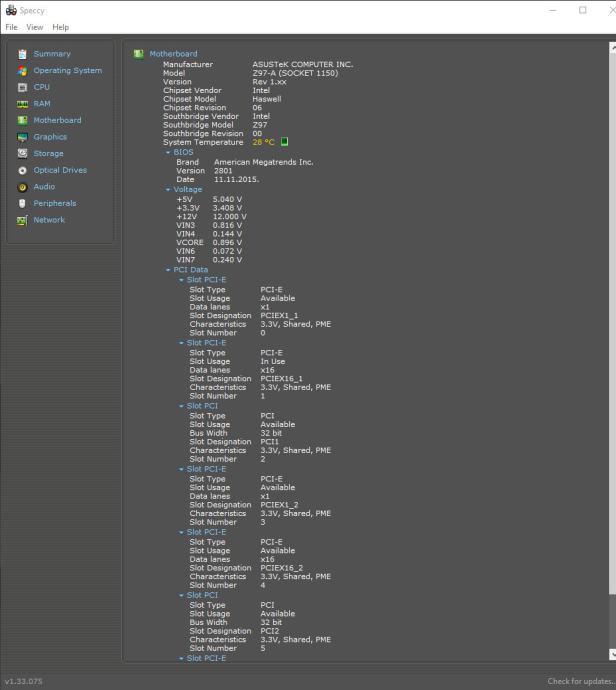The width and height of the screenshot is (616, 690).
Task: Click the Speccy app icon in title bar
Action: tap(11, 10)
